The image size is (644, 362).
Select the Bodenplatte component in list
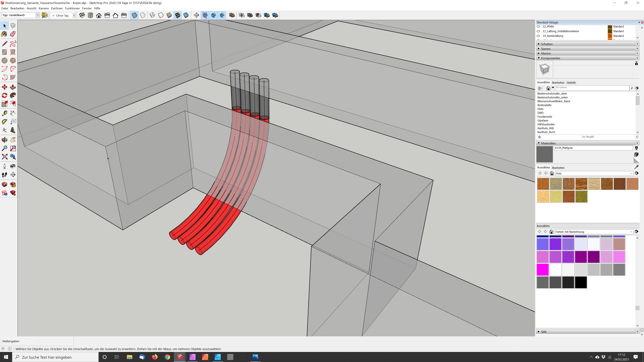pyautogui.click(x=544, y=105)
